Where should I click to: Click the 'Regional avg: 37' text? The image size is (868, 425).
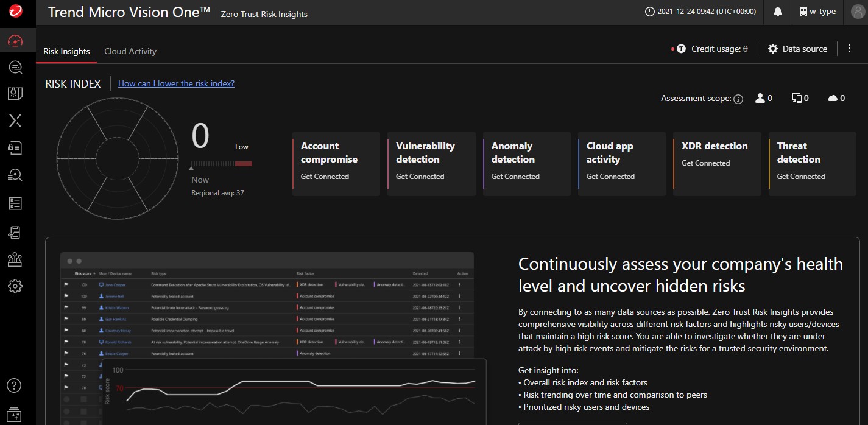coord(217,193)
